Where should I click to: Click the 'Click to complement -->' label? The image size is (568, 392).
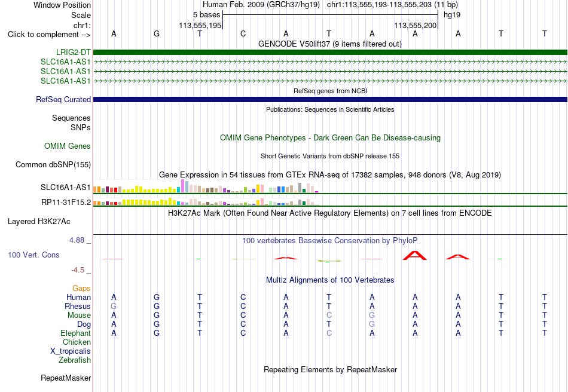49,35
